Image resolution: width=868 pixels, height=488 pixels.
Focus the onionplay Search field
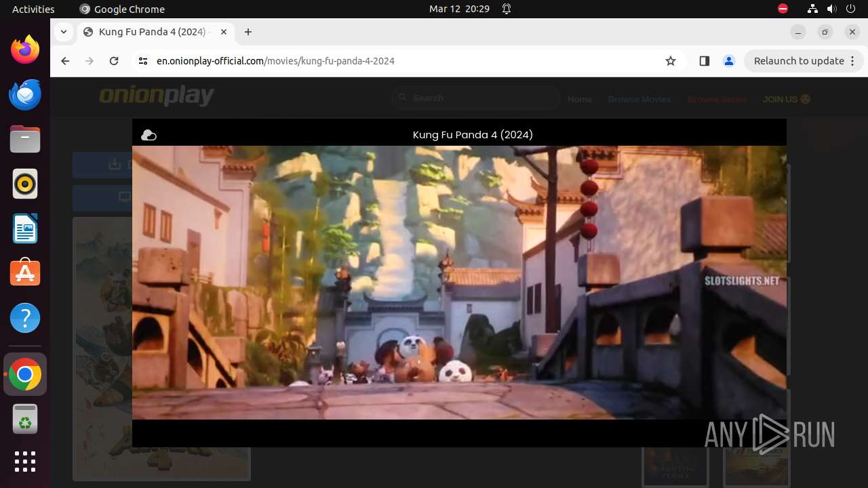pos(475,98)
